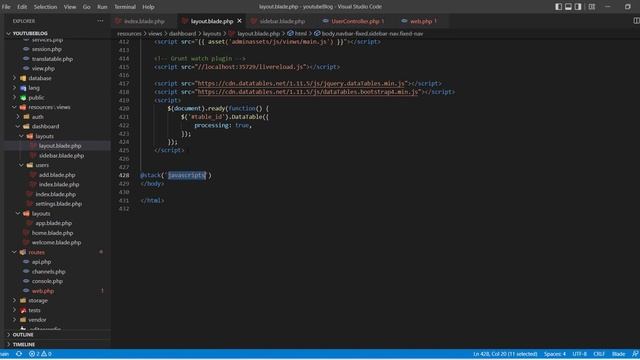This screenshot has height=360, width=640.
Task: Open the Go menu
Action: click(87, 7)
